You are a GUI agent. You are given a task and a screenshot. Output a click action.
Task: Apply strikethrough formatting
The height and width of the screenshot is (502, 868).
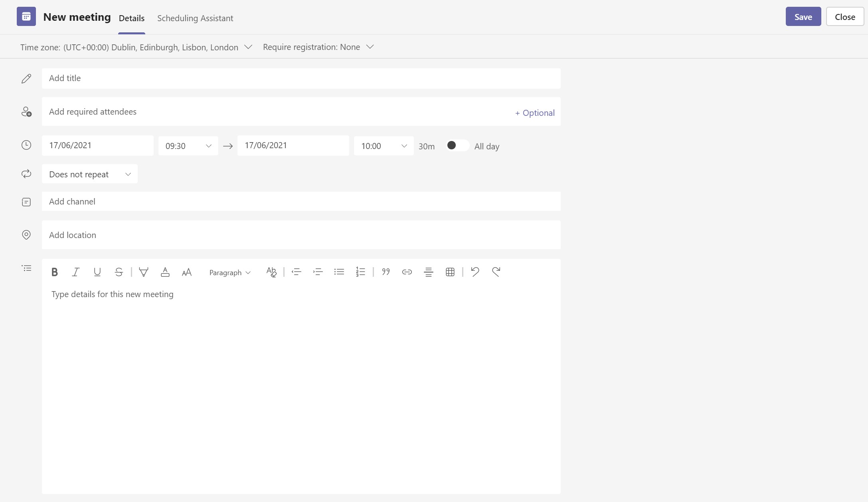(119, 272)
